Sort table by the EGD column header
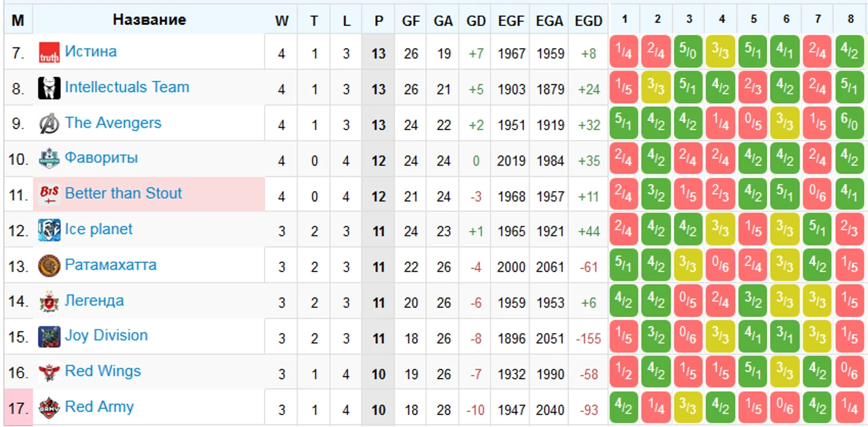 coord(589,21)
